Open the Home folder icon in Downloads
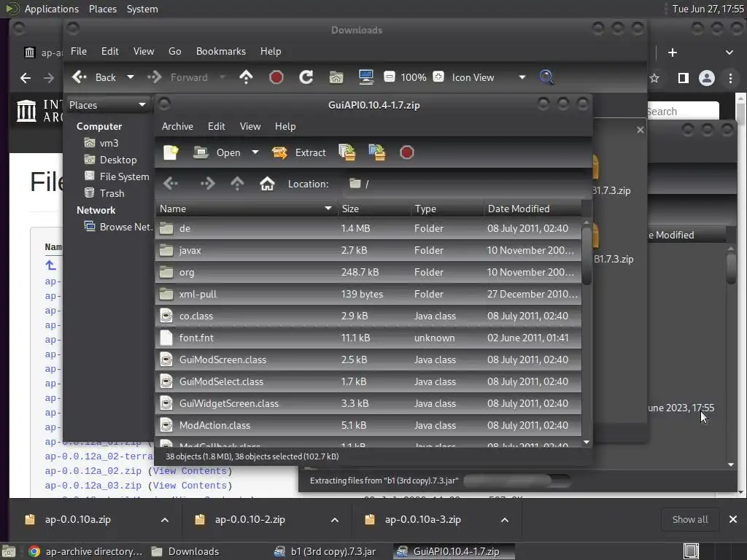This screenshot has width=747, height=560. (x=336, y=77)
